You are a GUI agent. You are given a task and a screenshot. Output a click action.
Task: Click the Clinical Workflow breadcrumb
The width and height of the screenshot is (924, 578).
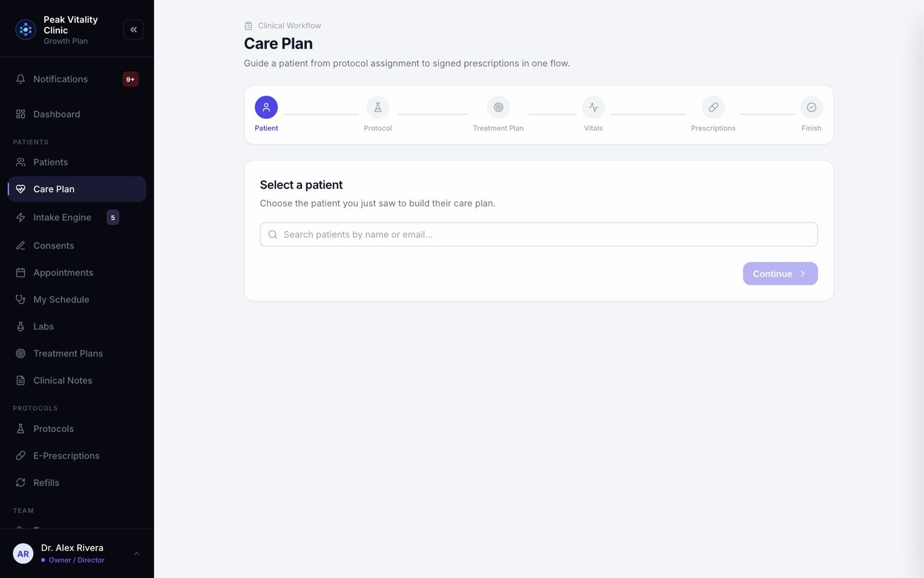289,25
